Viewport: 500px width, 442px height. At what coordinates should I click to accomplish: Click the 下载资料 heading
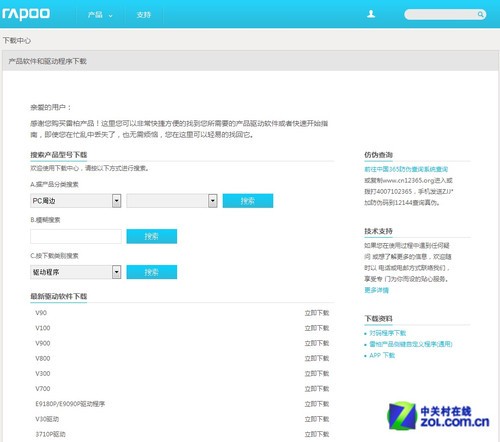(x=378, y=318)
